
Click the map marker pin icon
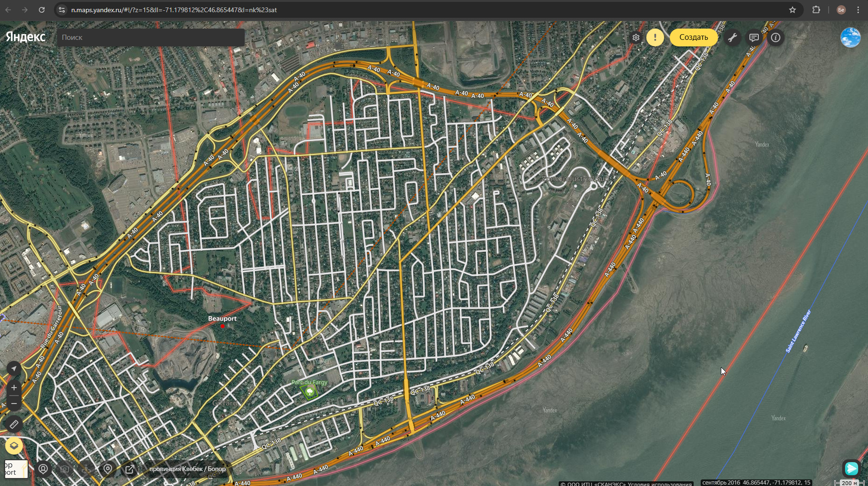[108, 469]
